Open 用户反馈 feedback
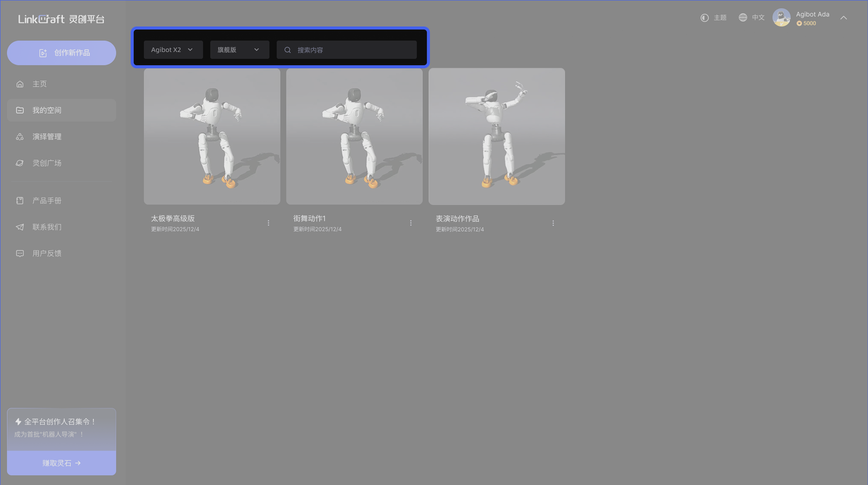The height and width of the screenshot is (485, 868). point(47,253)
